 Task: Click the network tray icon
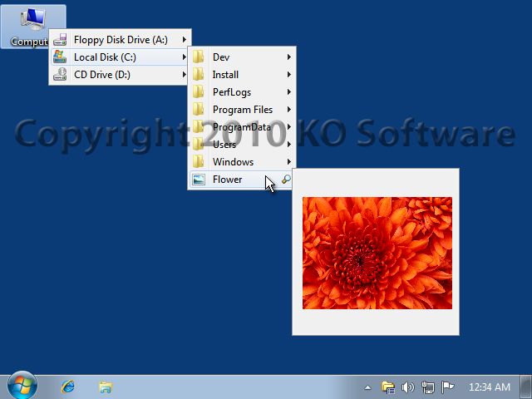(x=427, y=387)
